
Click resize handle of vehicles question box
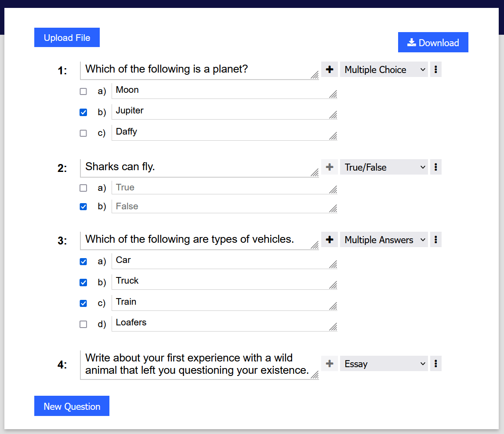click(x=315, y=245)
